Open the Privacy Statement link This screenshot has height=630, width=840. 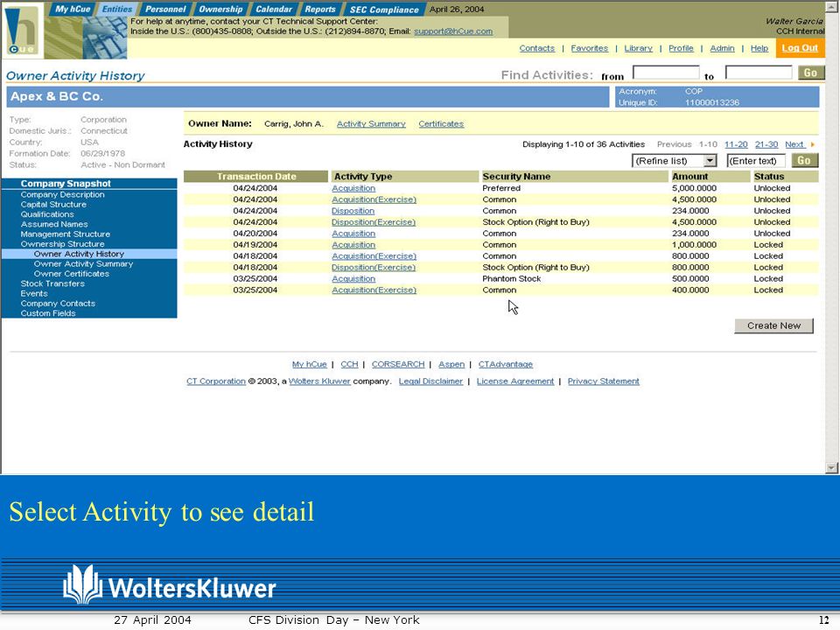[603, 381]
